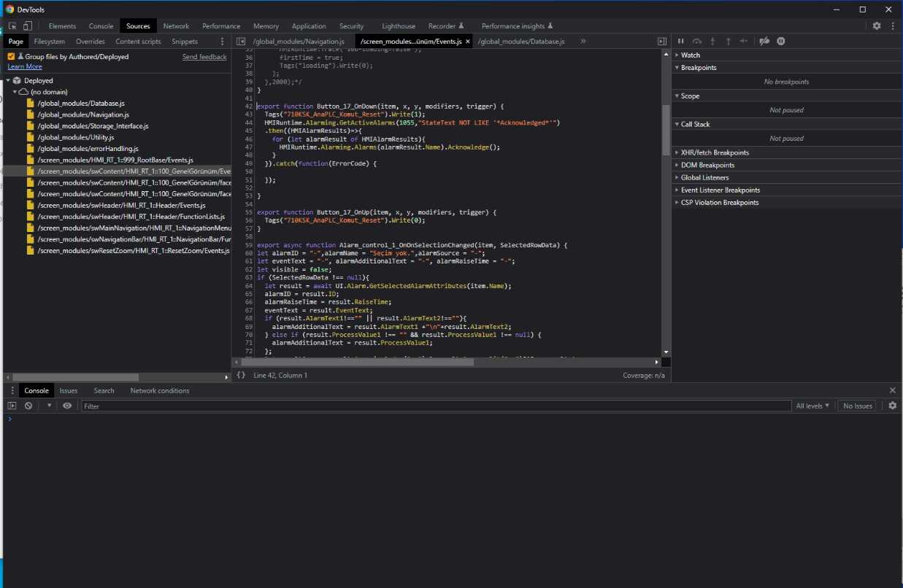Click the inspect element picker icon
Screen dimensions: 903x588
[x=12, y=26]
